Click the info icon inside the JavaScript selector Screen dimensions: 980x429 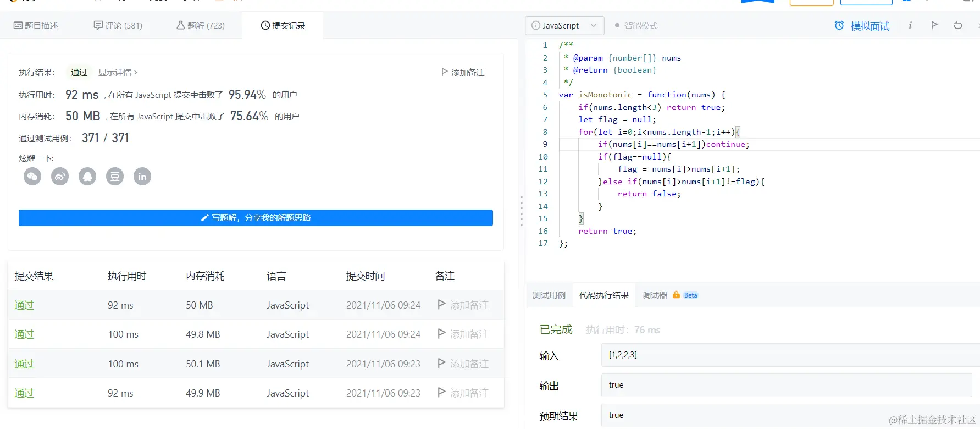536,25
